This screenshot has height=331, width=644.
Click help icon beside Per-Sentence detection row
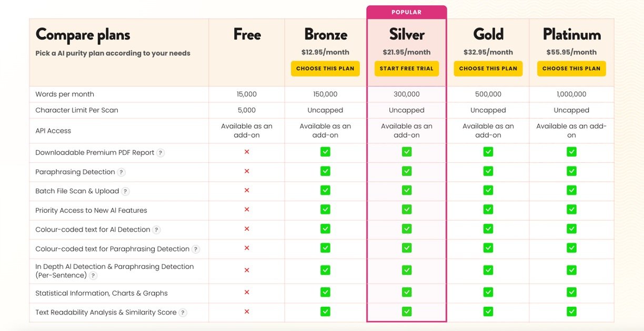[93, 276]
